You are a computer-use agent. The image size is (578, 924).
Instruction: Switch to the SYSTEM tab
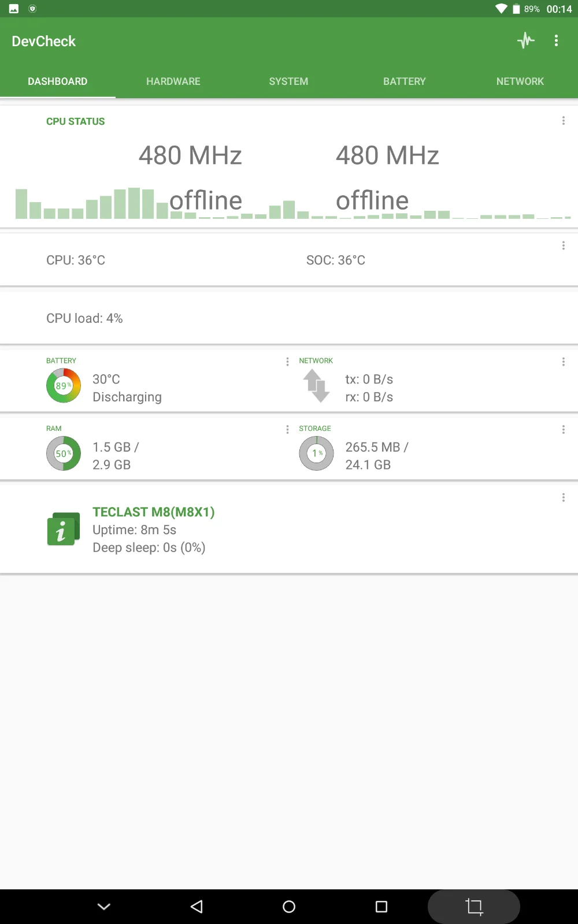(288, 81)
